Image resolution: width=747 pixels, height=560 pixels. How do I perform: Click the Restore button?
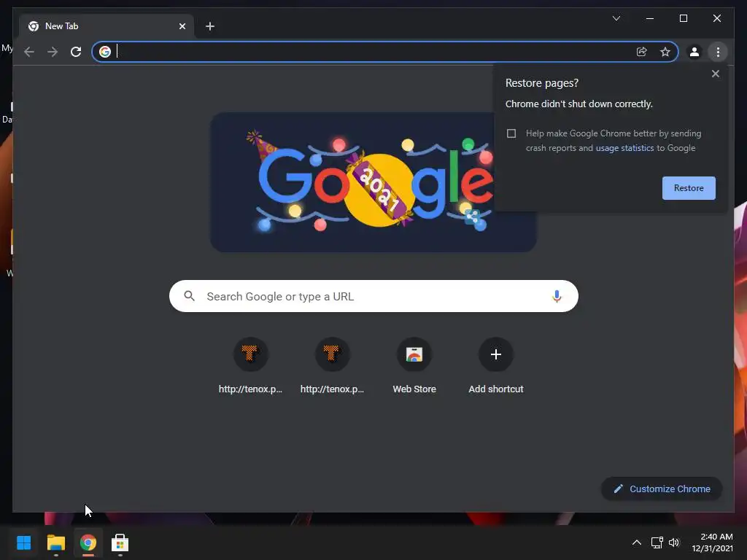pos(689,188)
